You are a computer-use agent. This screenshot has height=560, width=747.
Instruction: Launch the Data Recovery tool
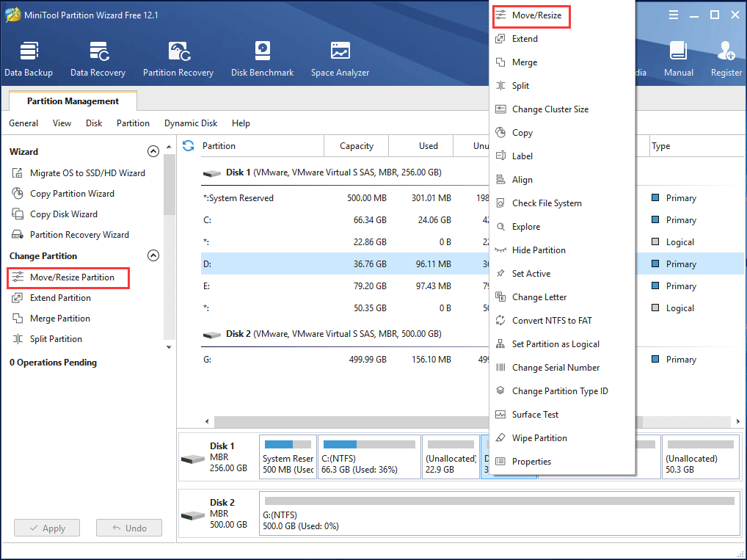pos(98,59)
